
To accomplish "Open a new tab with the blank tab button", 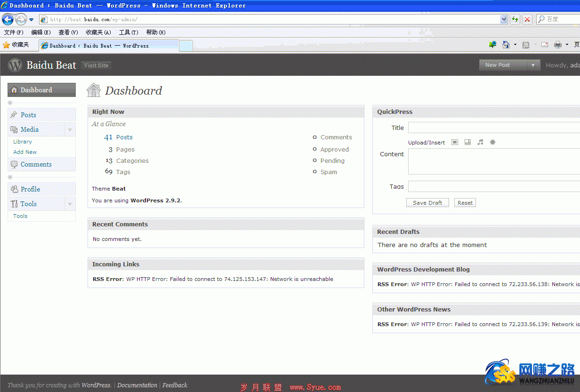I will tap(186, 46).
